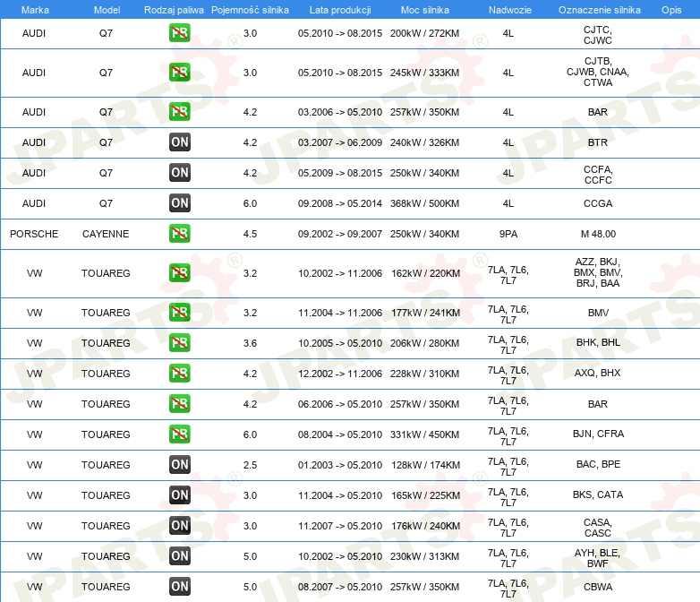Click the Pojemność silnika column header

point(250,10)
